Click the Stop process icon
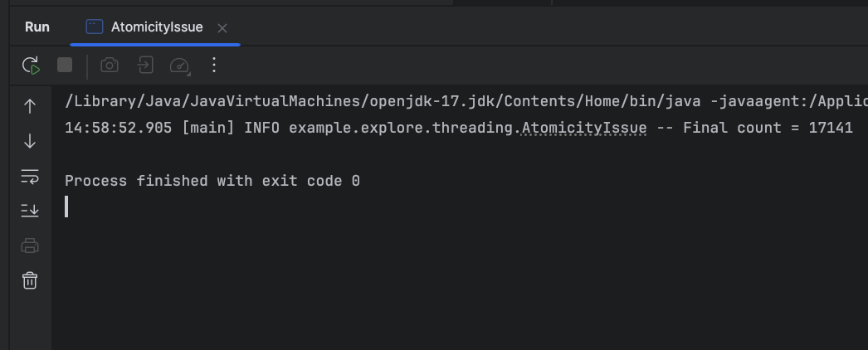This screenshot has height=350, width=868. tap(65, 65)
